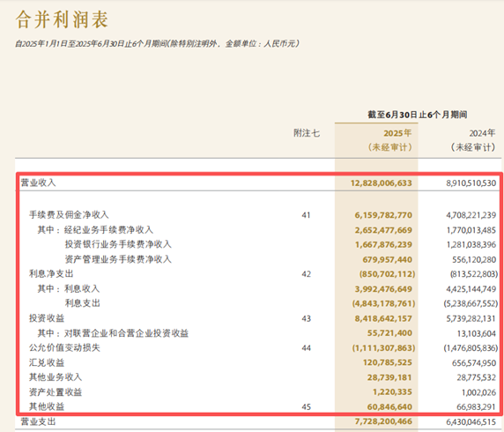Click the 截至6月30日止6个月期间 header

(418, 115)
